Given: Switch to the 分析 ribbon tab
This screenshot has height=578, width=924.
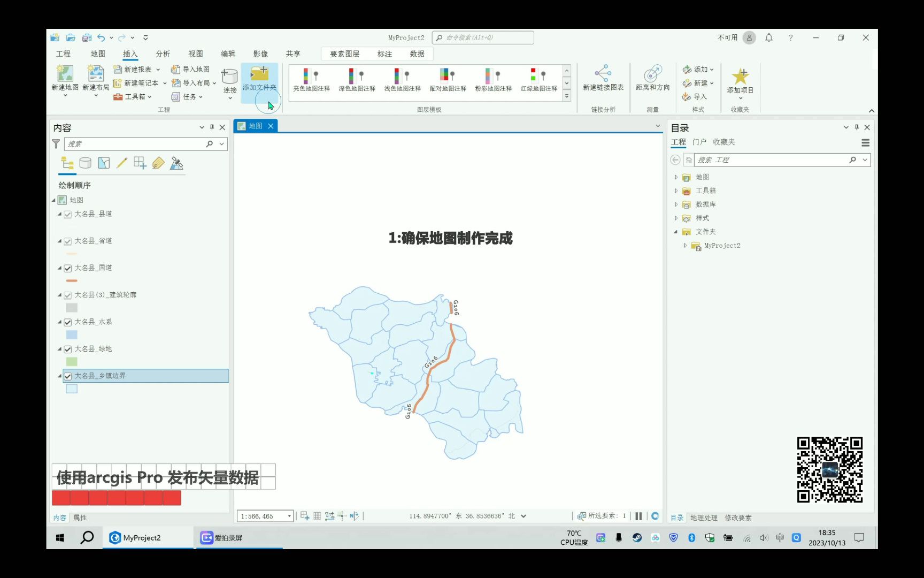Looking at the screenshot, I should [x=163, y=54].
